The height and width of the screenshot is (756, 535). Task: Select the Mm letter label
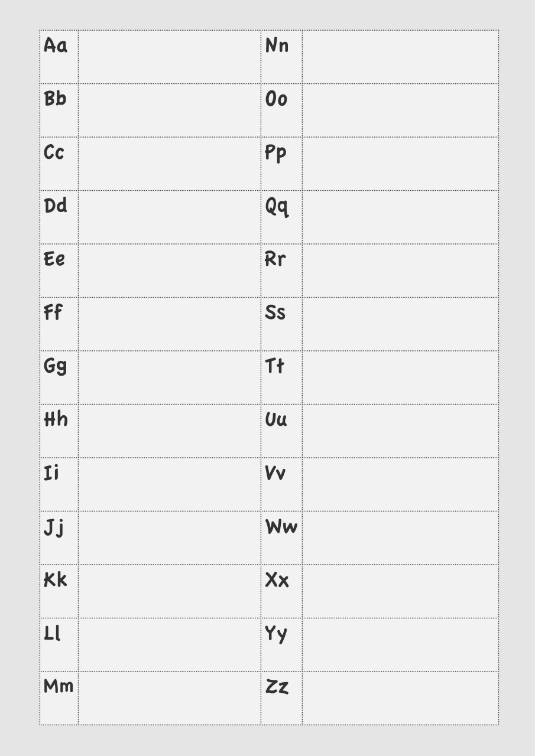tap(59, 686)
